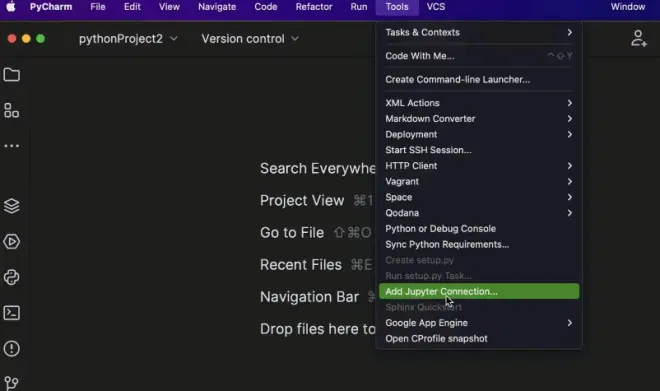Expand the Markdown Converter submenu
The image size is (660, 391).
click(x=479, y=119)
